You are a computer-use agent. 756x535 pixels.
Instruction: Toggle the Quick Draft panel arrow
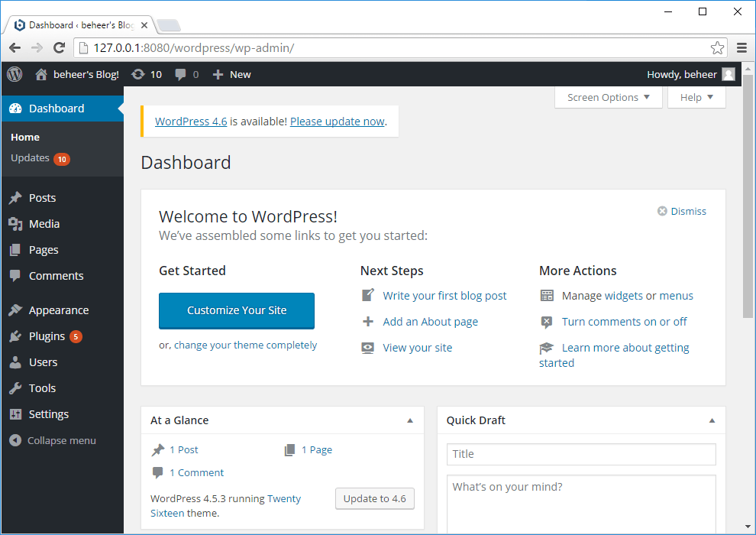tap(712, 420)
